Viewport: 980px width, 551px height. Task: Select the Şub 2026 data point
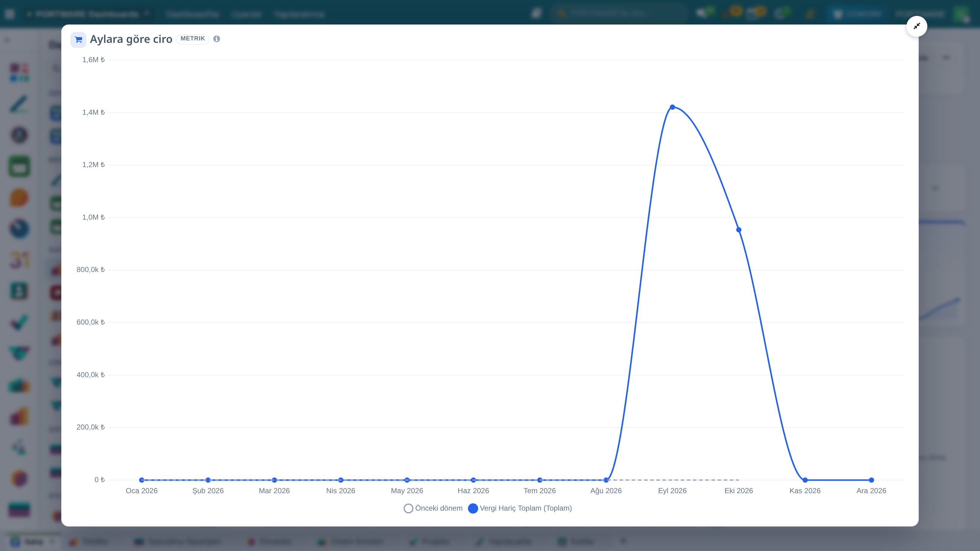pos(208,480)
